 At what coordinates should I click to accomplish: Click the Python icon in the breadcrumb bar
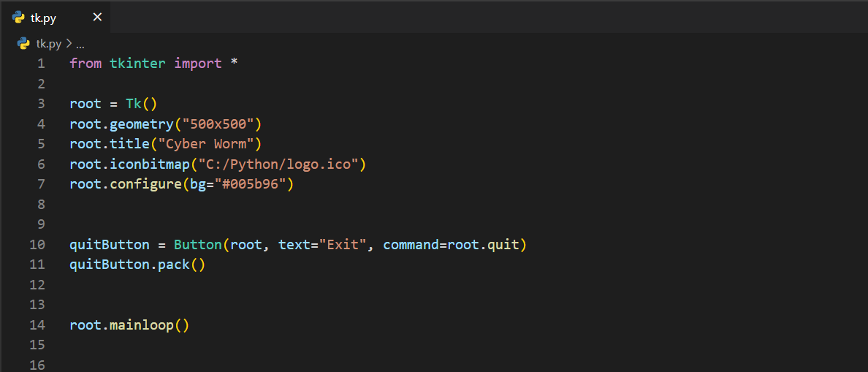click(x=23, y=43)
